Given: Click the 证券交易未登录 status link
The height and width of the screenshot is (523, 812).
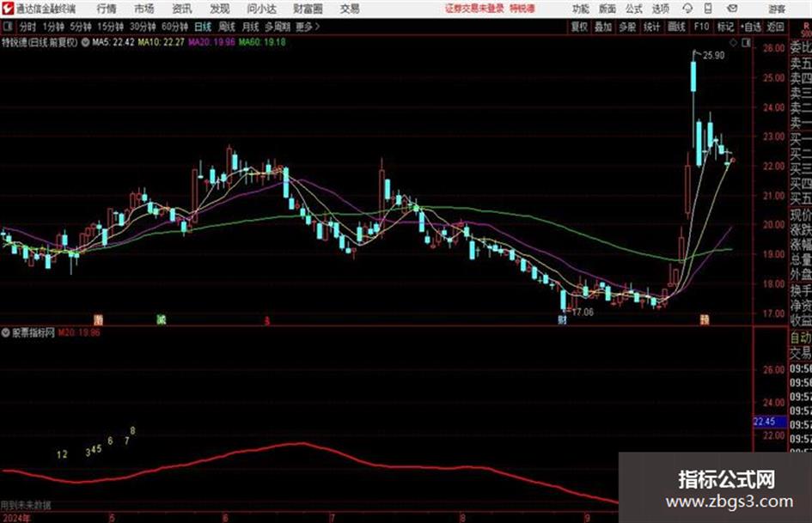Looking at the screenshot, I should tap(474, 9).
